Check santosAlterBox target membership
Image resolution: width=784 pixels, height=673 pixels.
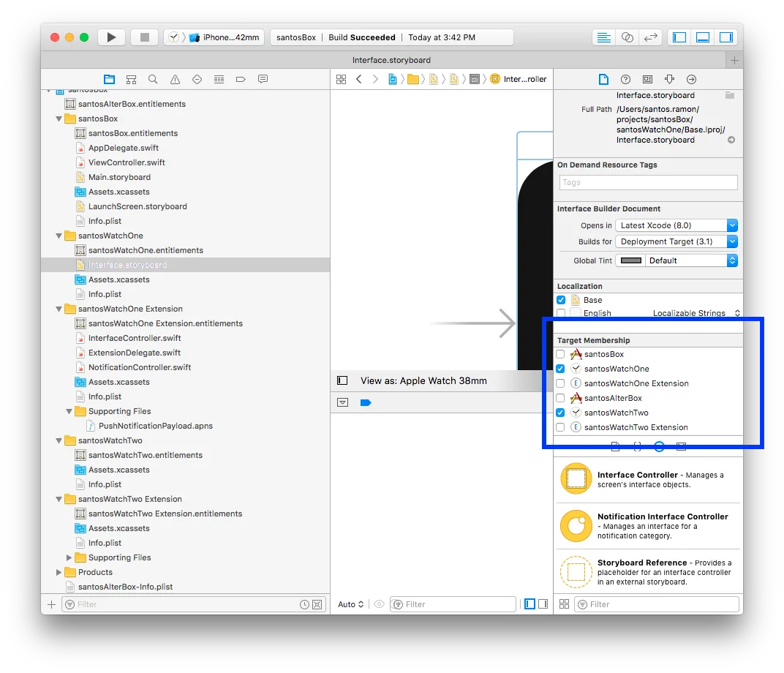(560, 398)
